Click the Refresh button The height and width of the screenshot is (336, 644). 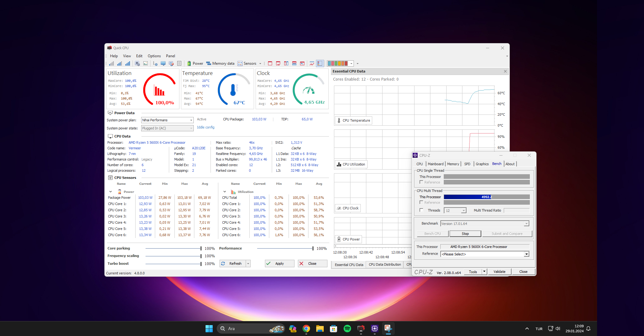click(233, 264)
